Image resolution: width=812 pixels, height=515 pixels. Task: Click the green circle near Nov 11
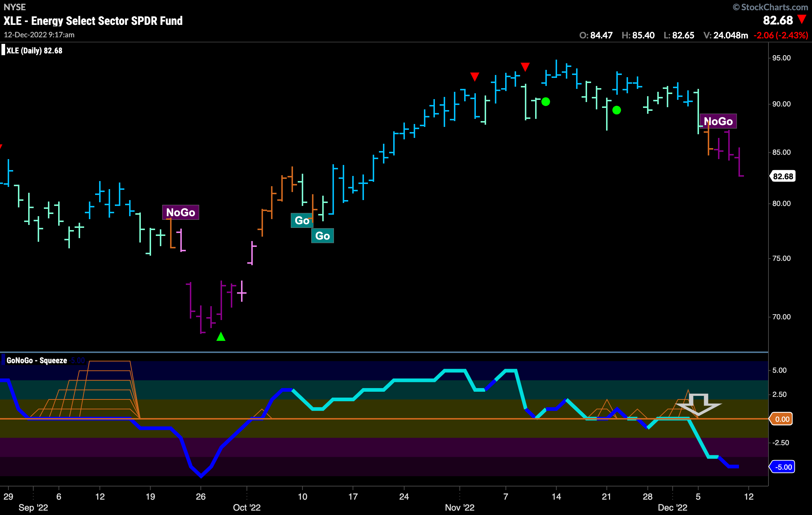pyautogui.click(x=546, y=102)
